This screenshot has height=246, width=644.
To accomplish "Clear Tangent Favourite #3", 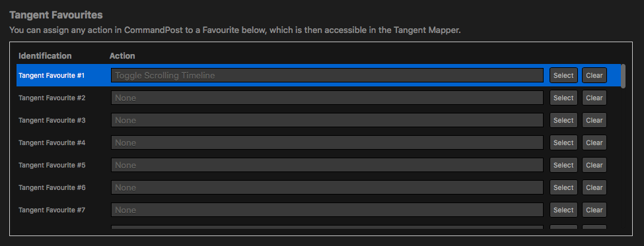I will coord(594,120).
